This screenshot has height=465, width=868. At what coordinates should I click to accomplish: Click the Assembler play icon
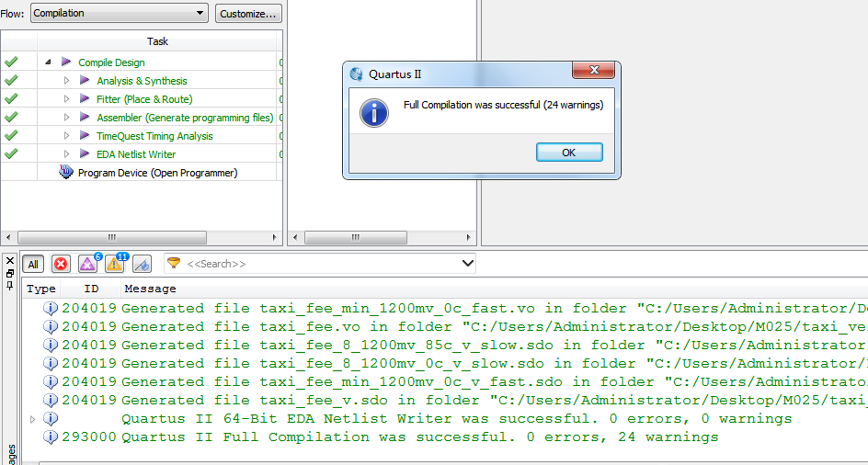pyautogui.click(x=85, y=117)
